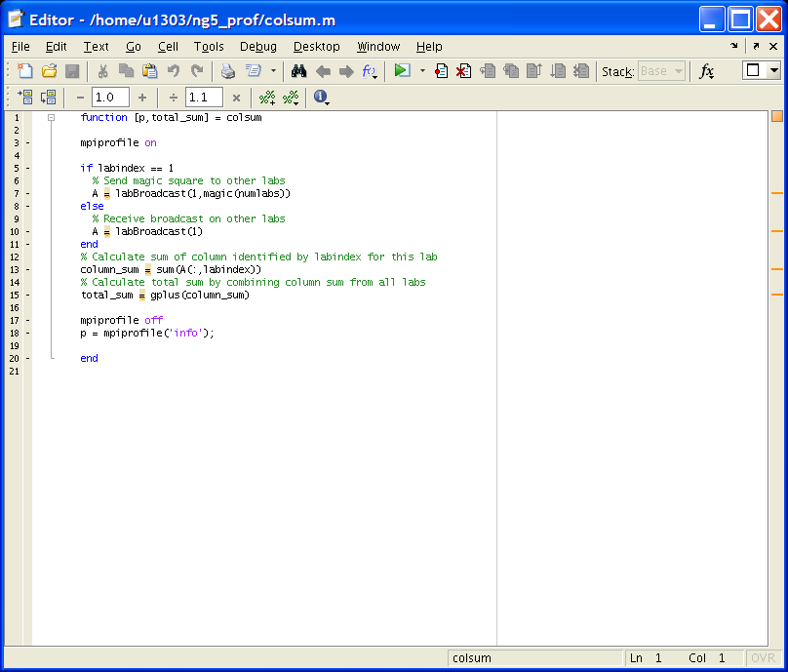Open the Tools menu
This screenshot has height=672, width=788.
[x=209, y=47]
